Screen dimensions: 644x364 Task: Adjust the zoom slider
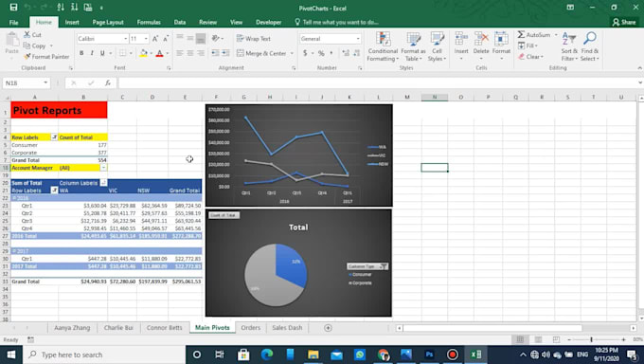coord(591,339)
